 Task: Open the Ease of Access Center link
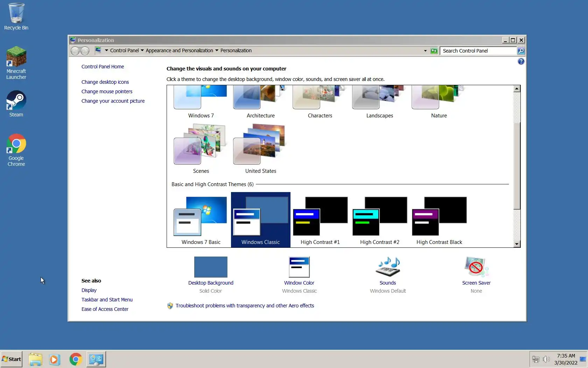pos(105,309)
